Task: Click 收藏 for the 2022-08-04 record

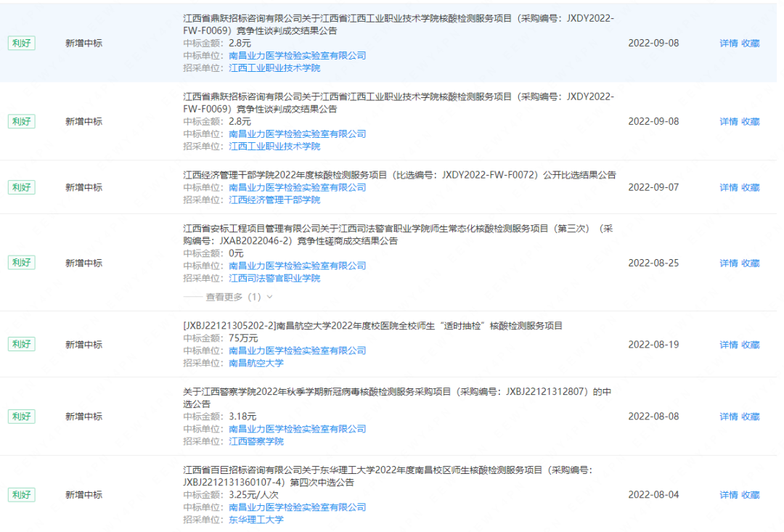Action: [x=751, y=495]
